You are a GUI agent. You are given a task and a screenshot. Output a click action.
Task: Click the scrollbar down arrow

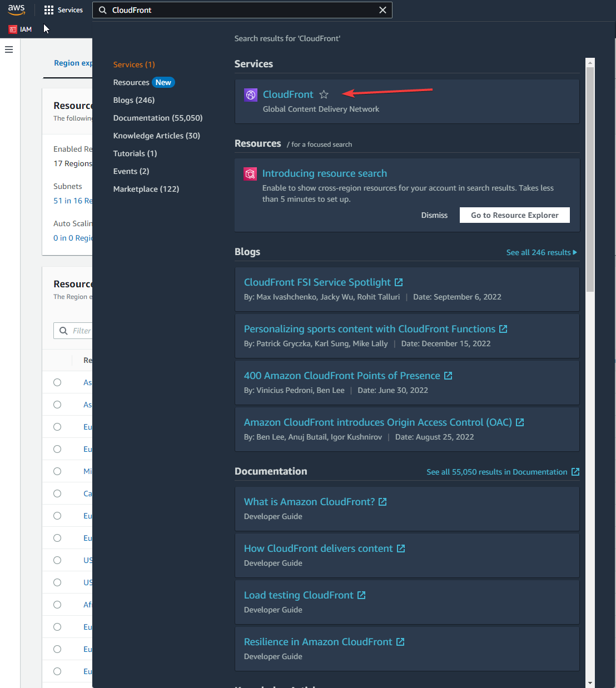point(590,683)
